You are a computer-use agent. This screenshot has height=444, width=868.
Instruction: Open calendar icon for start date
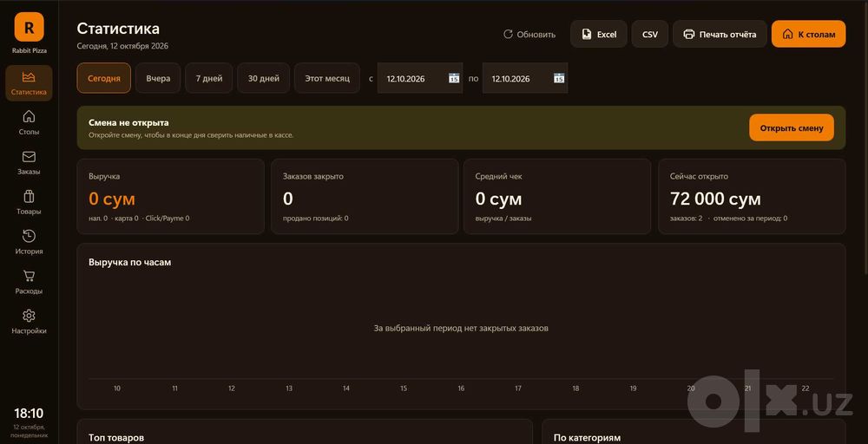pyautogui.click(x=454, y=78)
